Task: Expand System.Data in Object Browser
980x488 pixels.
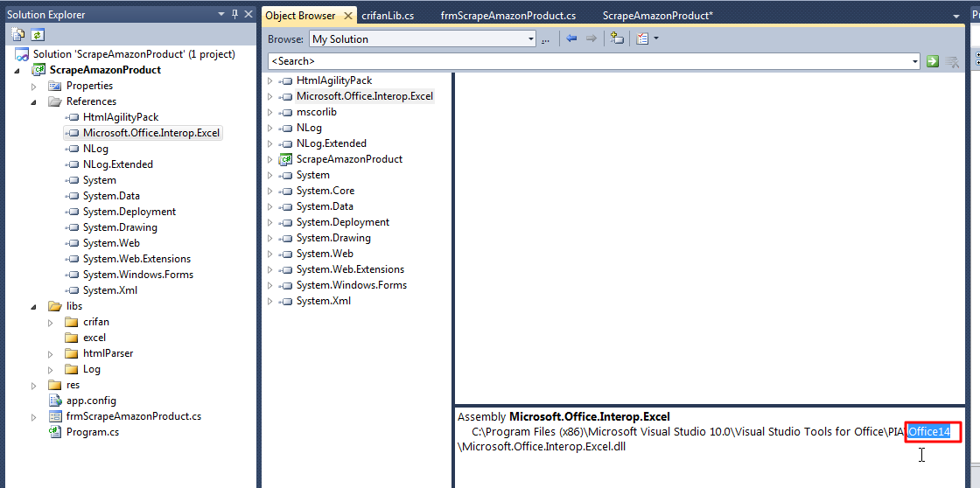Action: 270,206
